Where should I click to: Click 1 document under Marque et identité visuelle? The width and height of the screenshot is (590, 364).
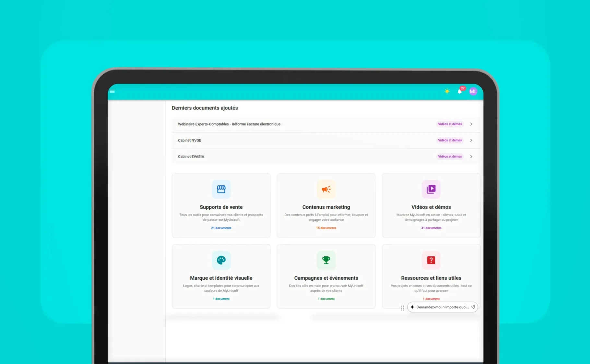[221, 299]
